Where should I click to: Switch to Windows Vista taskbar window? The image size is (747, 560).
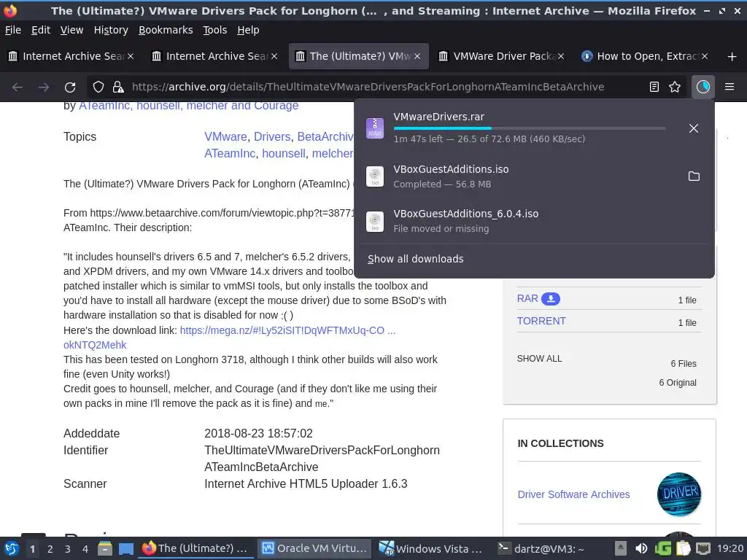431,548
